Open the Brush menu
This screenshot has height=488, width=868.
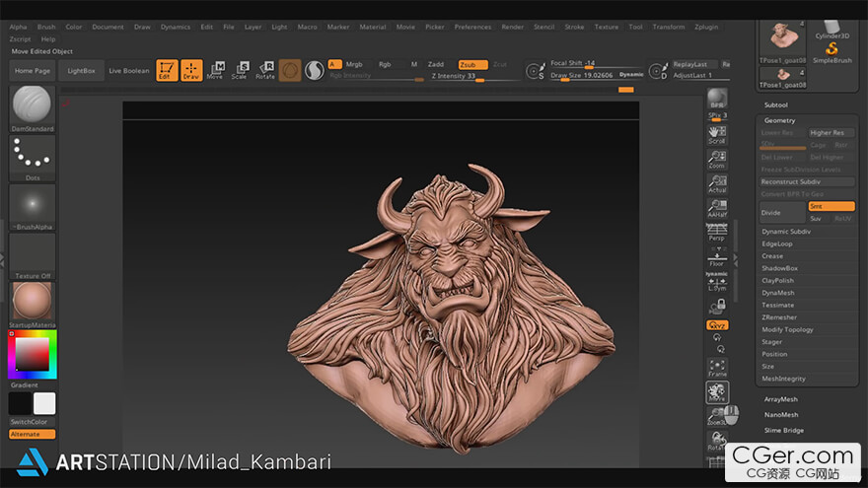(x=46, y=28)
